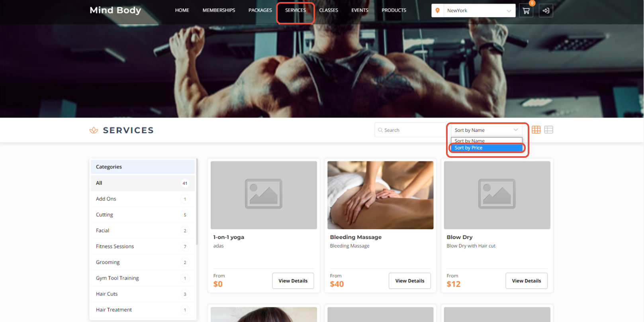Click the Mind Body logo
The image size is (644, 322).
click(115, 10)
